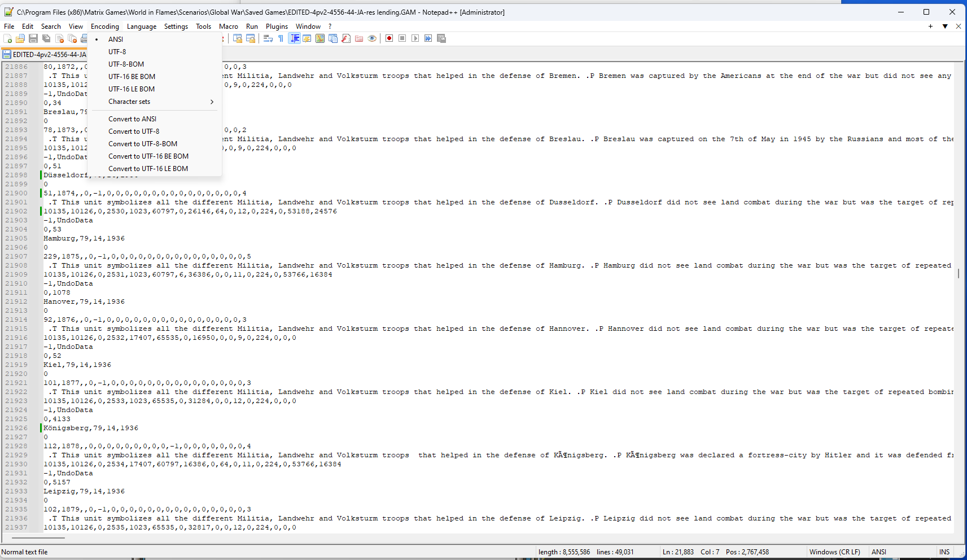
Task: Toggle Word wrap from the toolbar
Action: click(x=268, y=38)
